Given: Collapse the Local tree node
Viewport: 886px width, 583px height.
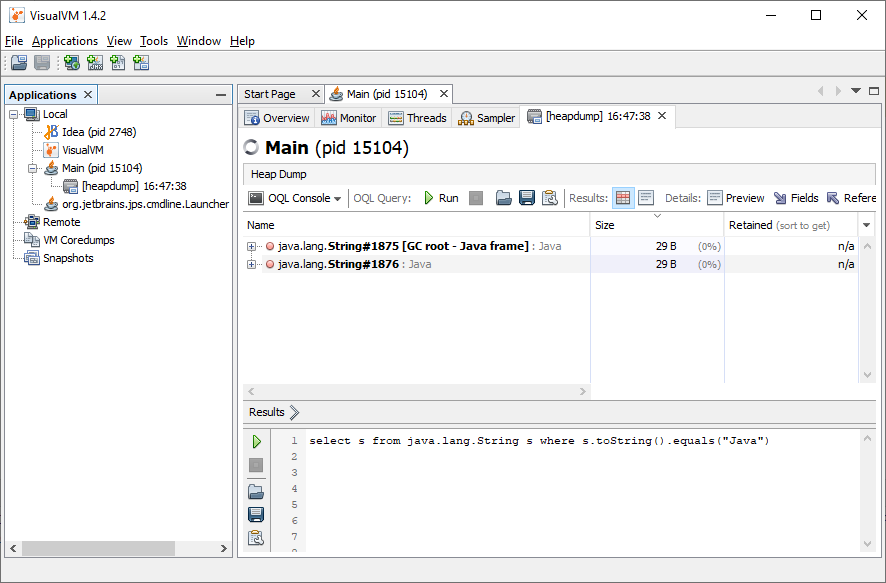Looking at the screenshot, I should [14, 114].
